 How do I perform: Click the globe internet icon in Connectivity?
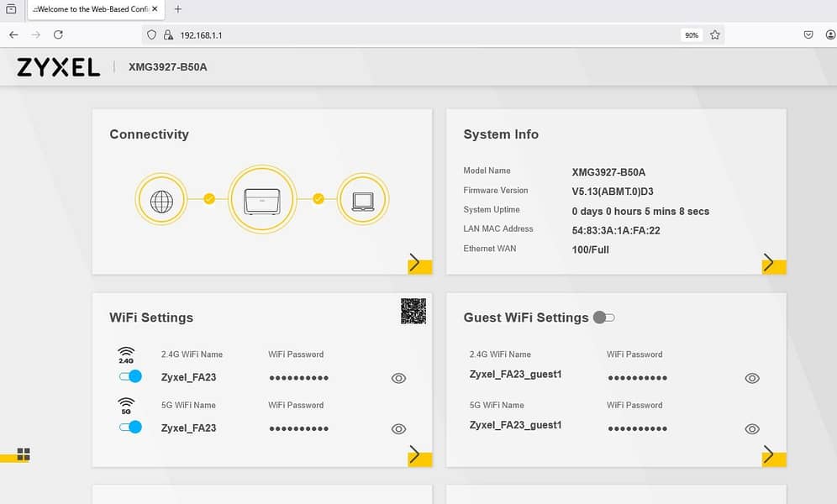point(161,201)
